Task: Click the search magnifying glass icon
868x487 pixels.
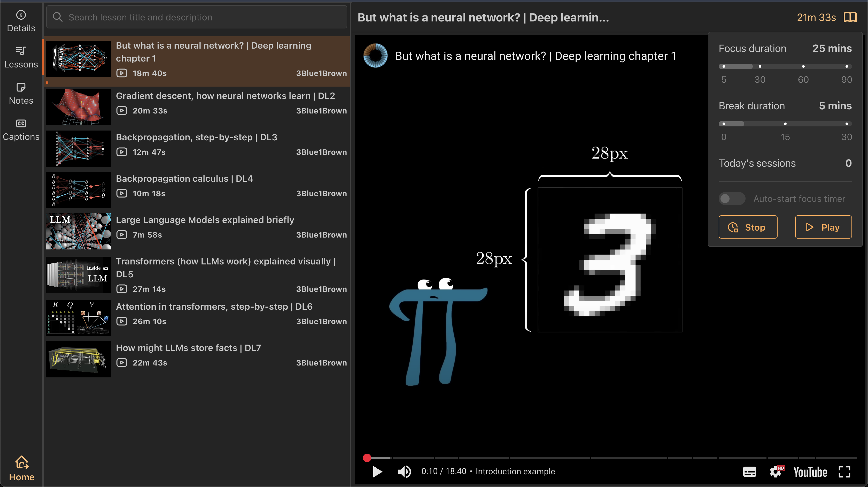Action: tap(58, 17)
